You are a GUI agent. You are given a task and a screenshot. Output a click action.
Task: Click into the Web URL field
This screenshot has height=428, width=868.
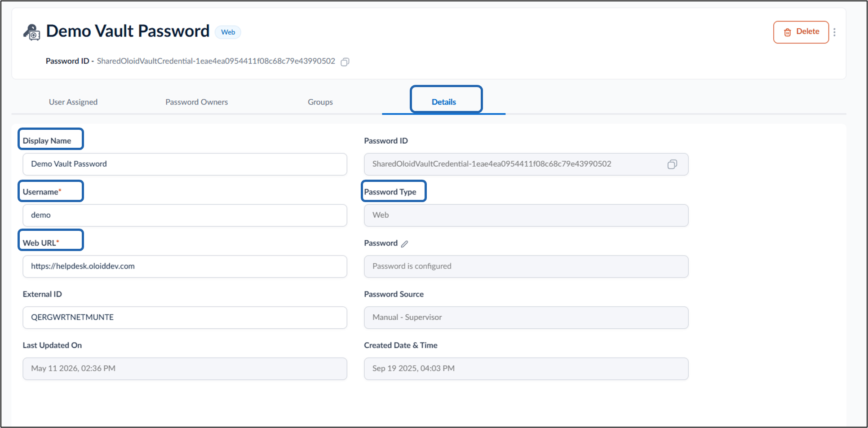[185, 267]
